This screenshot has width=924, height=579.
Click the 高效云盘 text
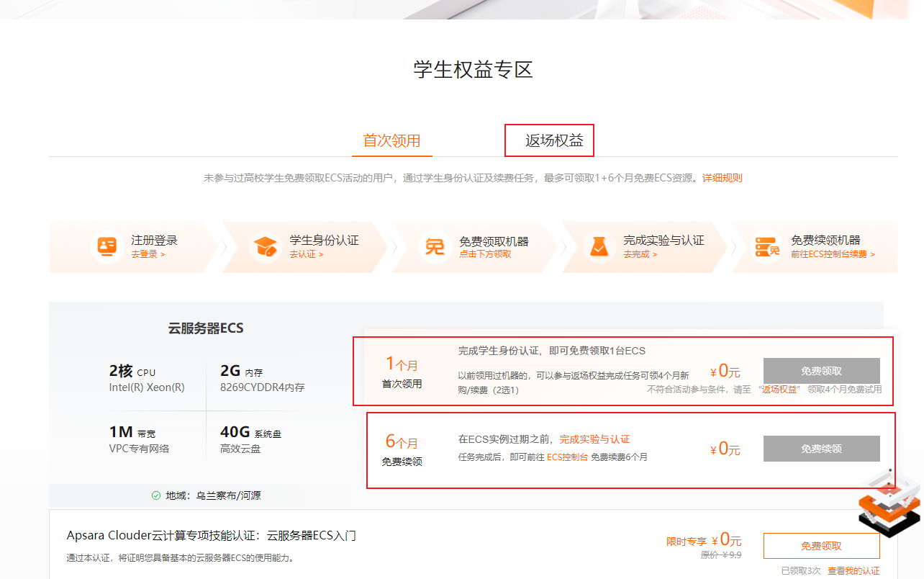[x=240, y=449]
